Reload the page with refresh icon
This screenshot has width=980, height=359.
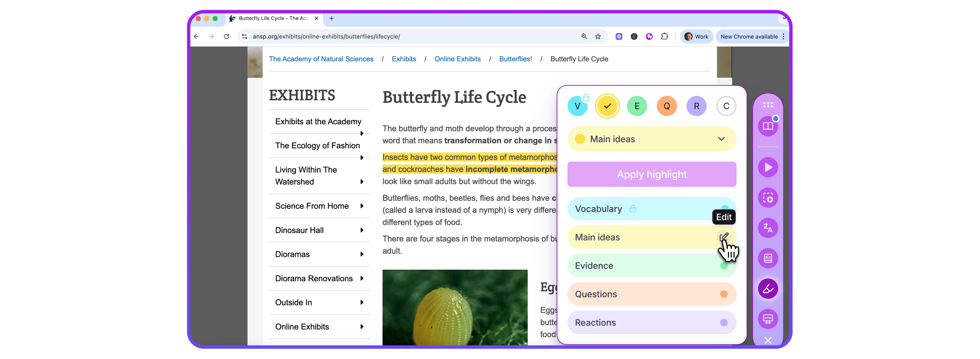pos(226,37)
